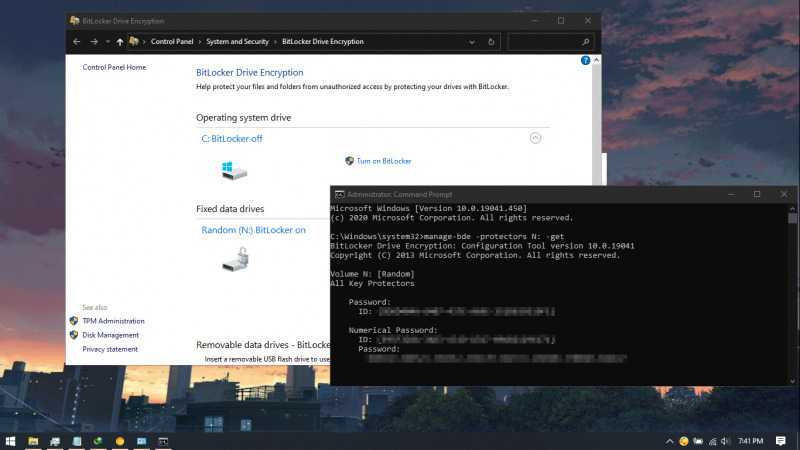Open Disk Management link

click(110, 335)
